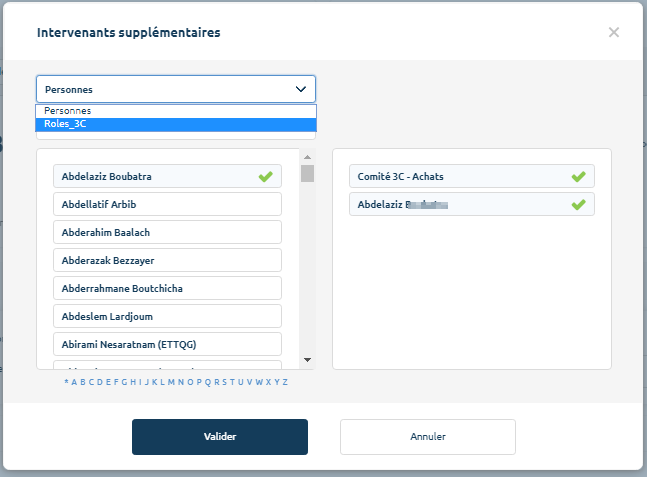Pick Abdeslem Lardjoum in the people list
Image resolution: width=647 pixels, height=477 pixels.
pyautogui.click(x=167, y=317)
